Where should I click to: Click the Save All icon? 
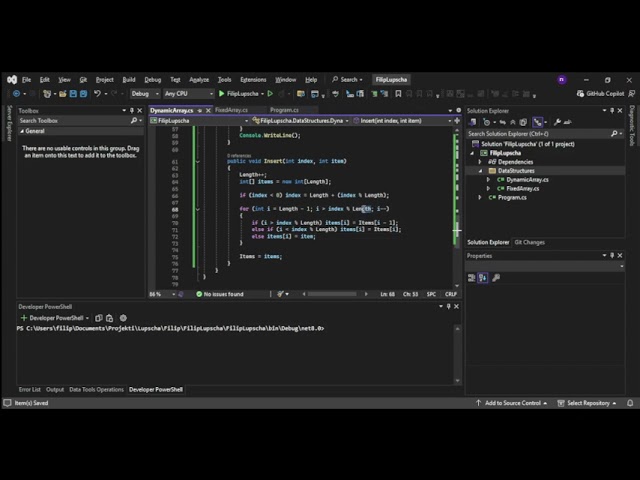(84, 94)
